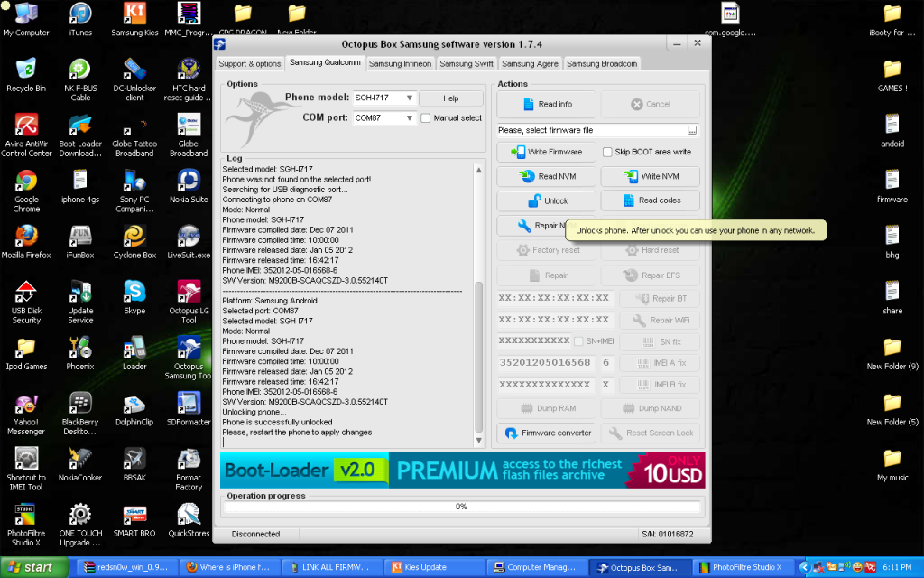Open the Windows start menu
This screenshot has height=578, width=924.
tap(33, 567)
